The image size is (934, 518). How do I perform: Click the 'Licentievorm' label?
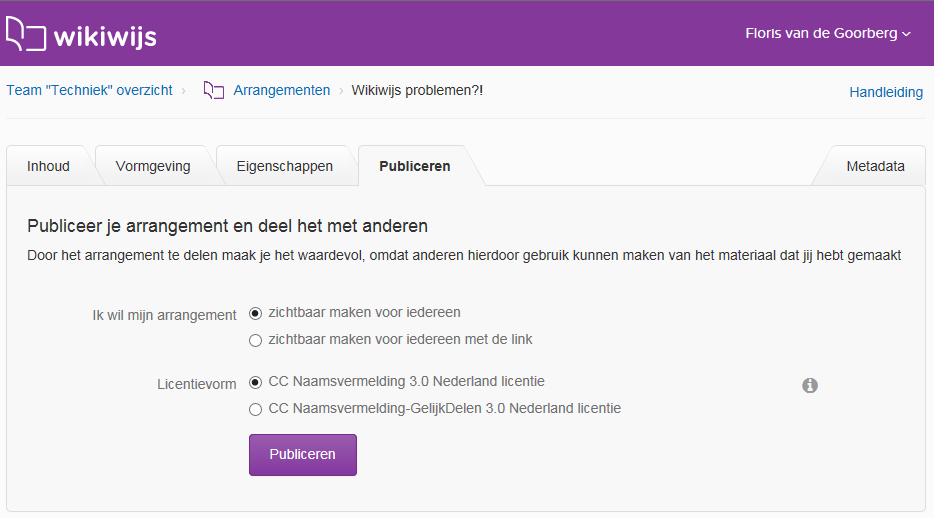click(x=197, y=385)
